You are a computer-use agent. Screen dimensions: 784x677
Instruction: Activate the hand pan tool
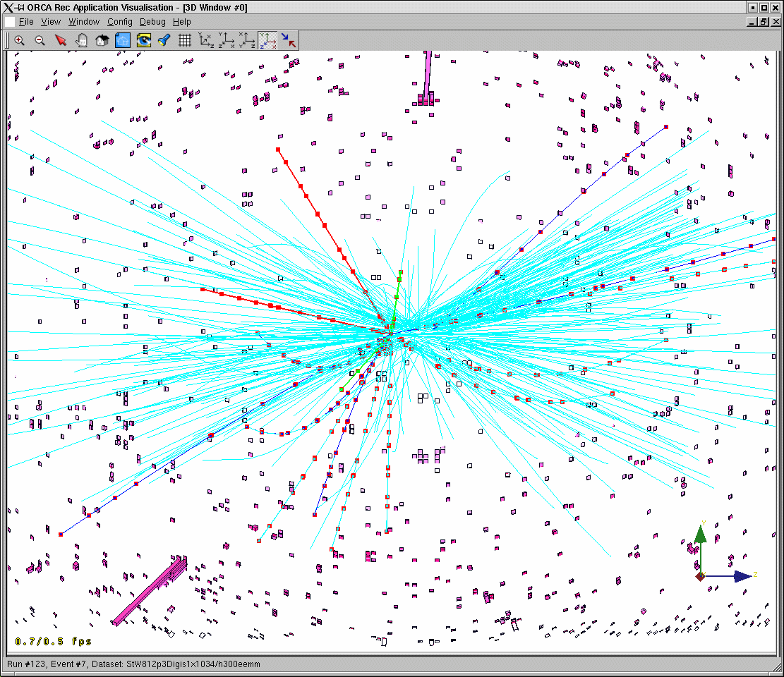[81, 40]
